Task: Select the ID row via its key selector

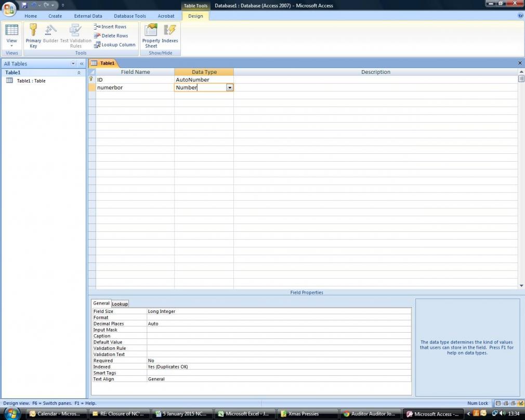Action: tap(92, 80)
